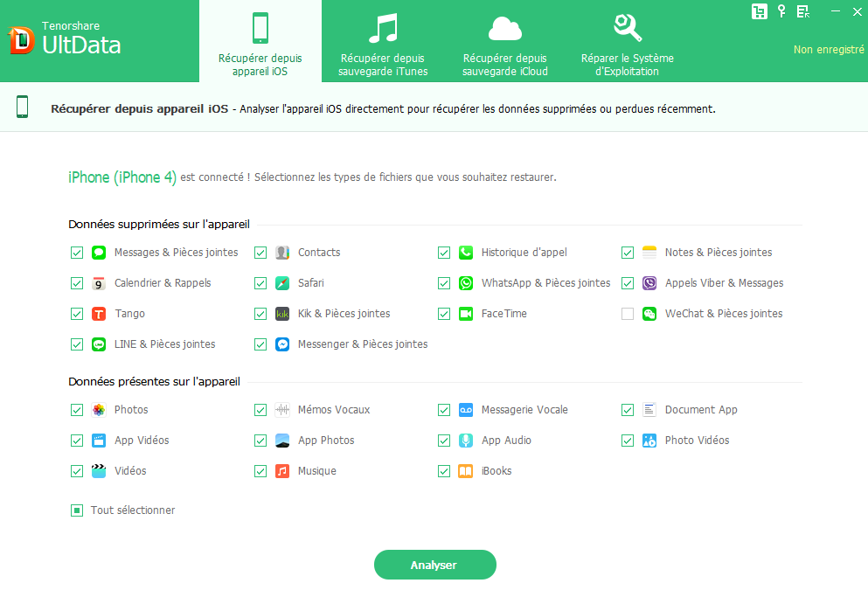Click the Photos flower icon
Screen dimensions: 868x597
[99, 410]
